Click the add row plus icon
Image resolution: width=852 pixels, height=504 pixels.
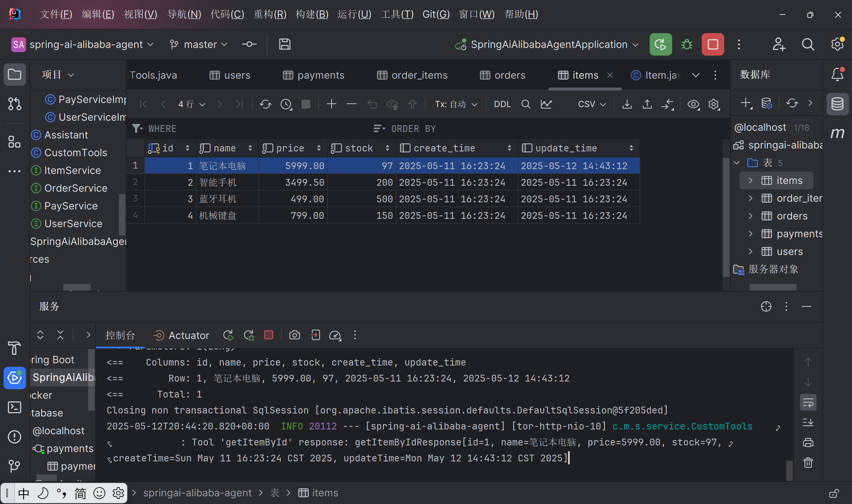click(331, 104)
